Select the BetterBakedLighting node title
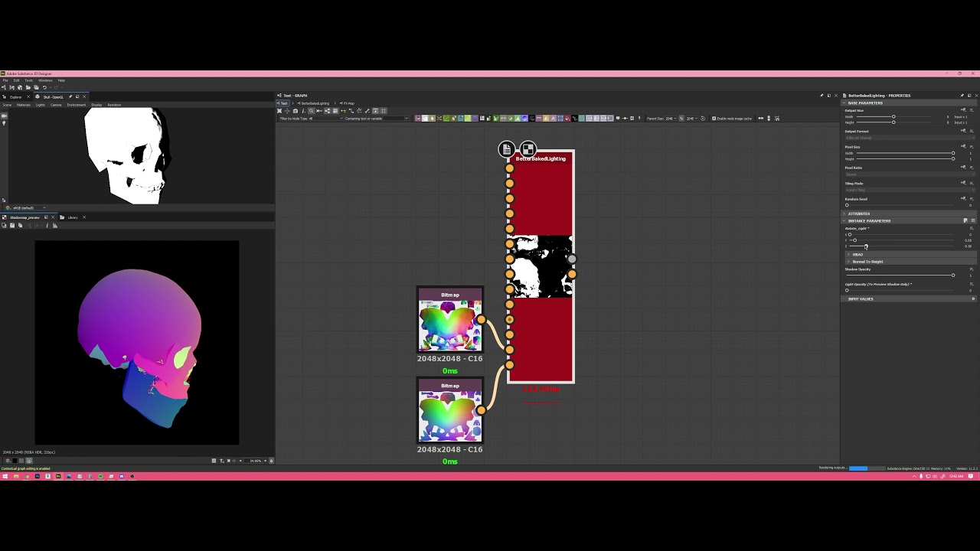Viewport: 980px width, 551px height. click(541, 158)
